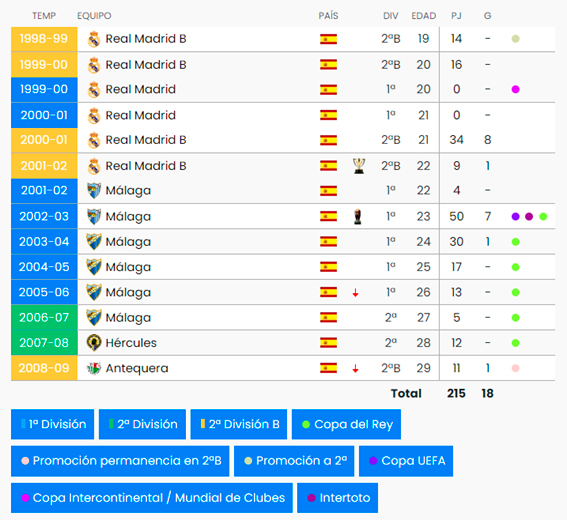Click the Spain flag in Málaga 2006-07 row

[328, 317]
